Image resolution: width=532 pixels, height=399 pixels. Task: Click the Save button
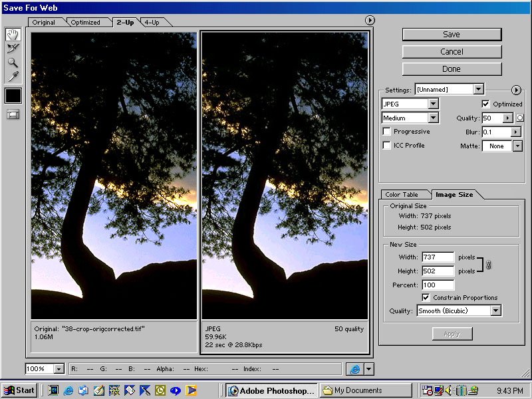452,35
